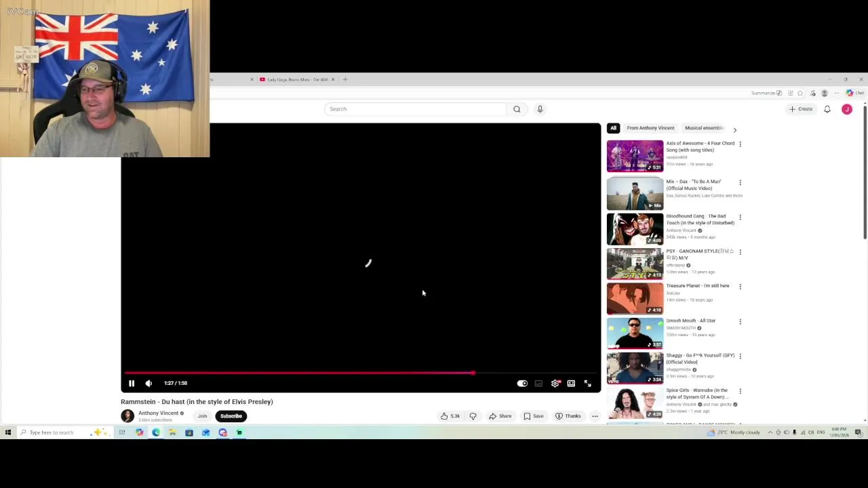Open Spice Girls Wannabe video title
This screenshot has height=488, width=868.
pyautogui.click(x=697, y=394)
